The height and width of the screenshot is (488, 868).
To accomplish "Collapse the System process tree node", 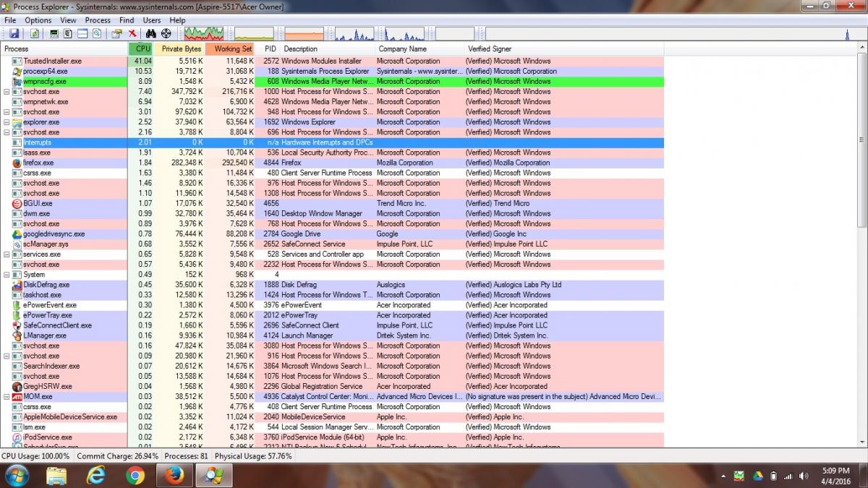I will (7, 275).
